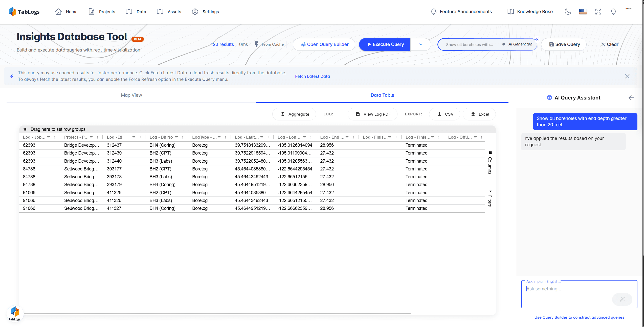This screenshot has width=644, height=327.
Task: Click the AI sparkle icon on query name
Action: coord(538,39)
